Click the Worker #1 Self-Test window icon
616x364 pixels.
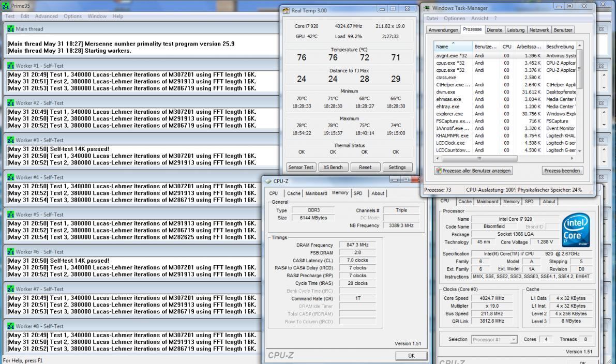tap(10, 66)
